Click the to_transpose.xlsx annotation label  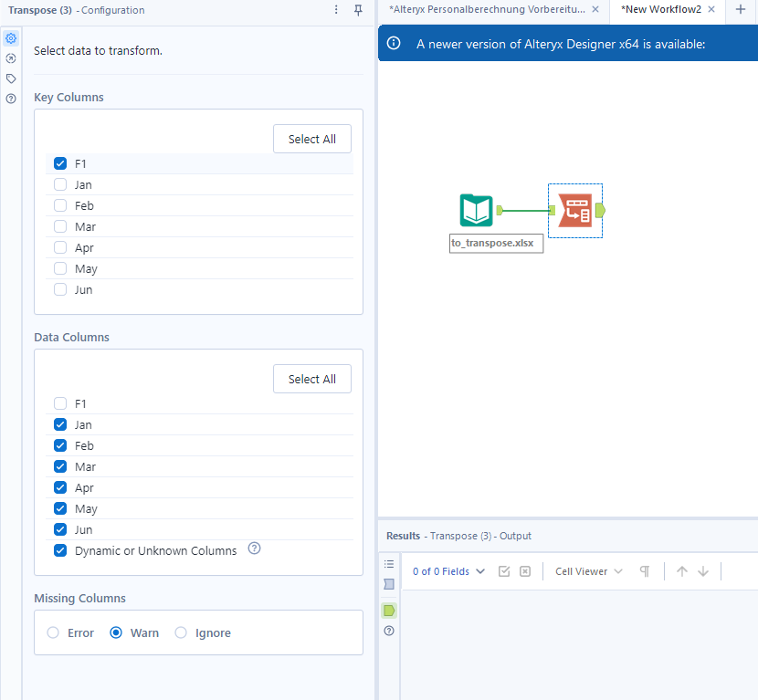tap(497, 243)
